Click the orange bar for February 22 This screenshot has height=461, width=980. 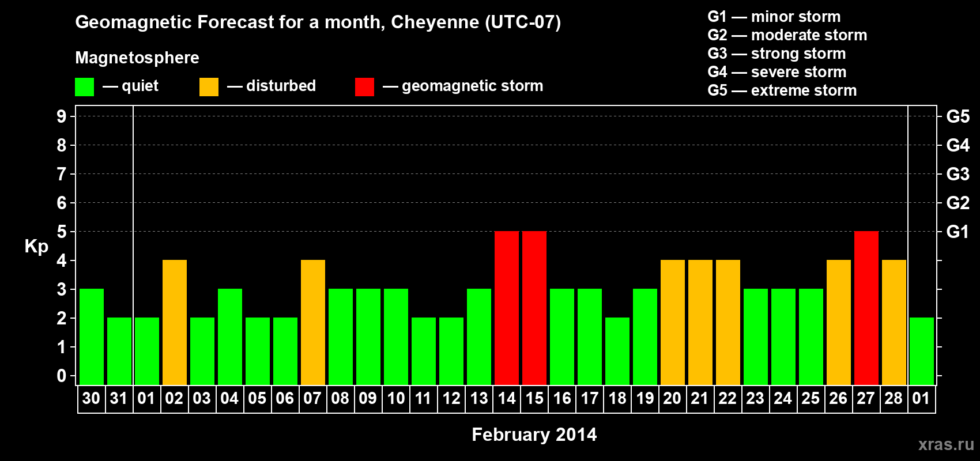coord(728,323)
